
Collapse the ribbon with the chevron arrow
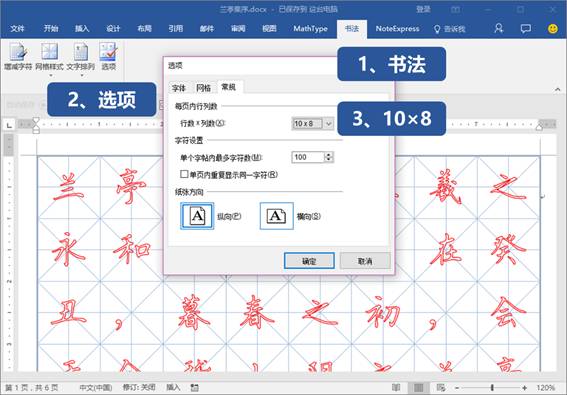point(557,89)
